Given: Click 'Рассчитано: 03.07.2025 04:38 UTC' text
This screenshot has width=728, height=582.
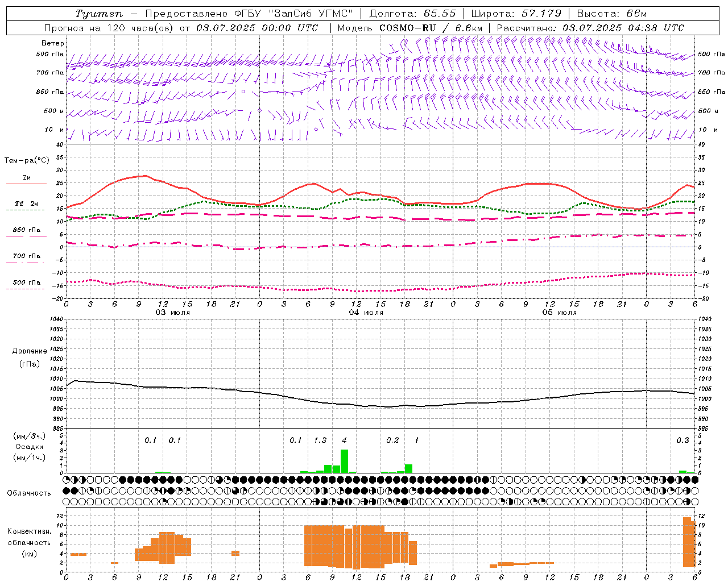Looking at the screenshot, I should [x=590, y=28].
